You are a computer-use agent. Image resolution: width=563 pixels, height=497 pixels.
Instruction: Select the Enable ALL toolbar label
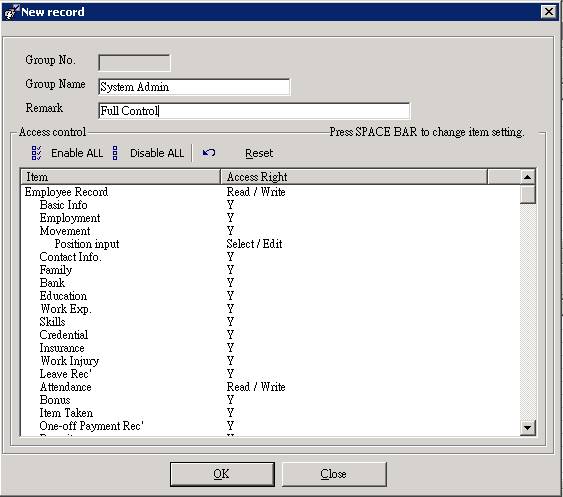click(x=77, y=153)
